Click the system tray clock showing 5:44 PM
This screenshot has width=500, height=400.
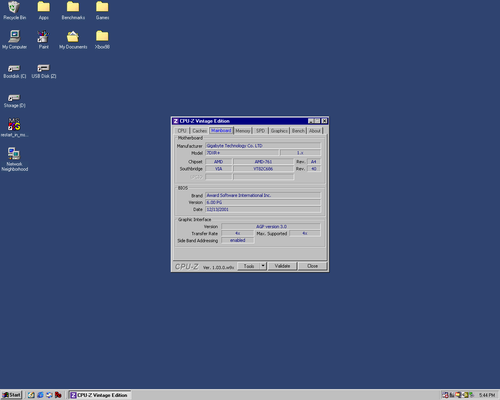click(487, 395)
